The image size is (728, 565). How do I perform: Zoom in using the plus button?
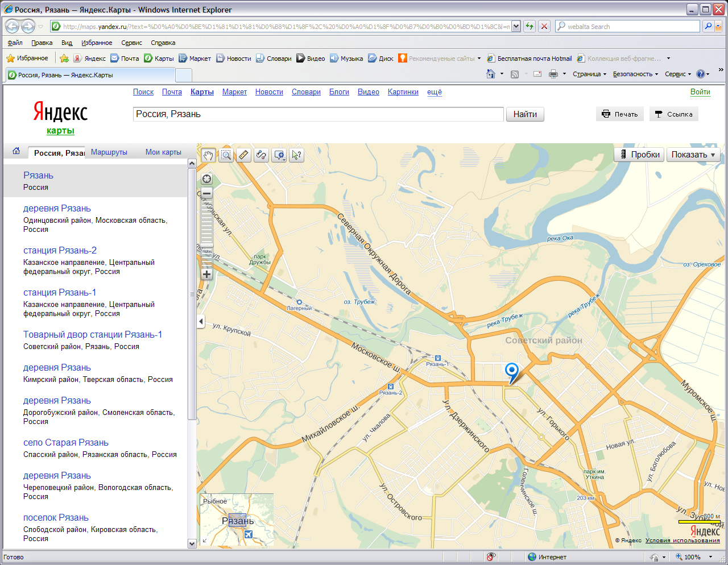tap(207, 274)
